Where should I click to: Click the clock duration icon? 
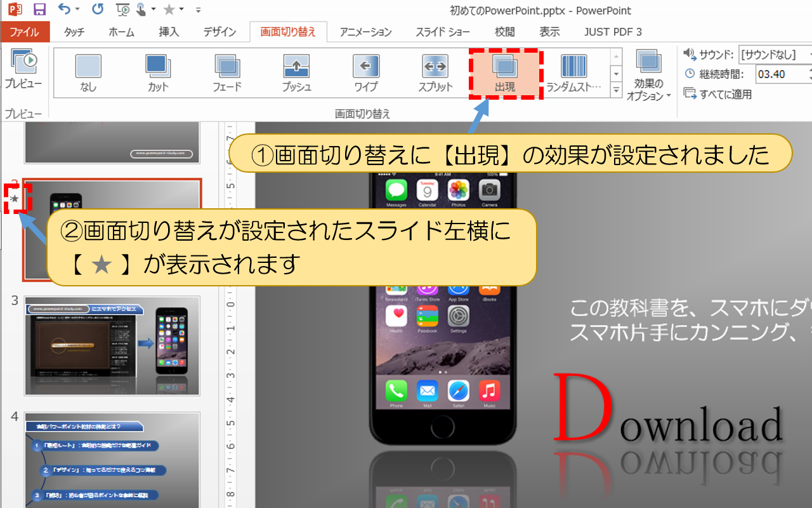pyautogui.click(x=690, y=74)
